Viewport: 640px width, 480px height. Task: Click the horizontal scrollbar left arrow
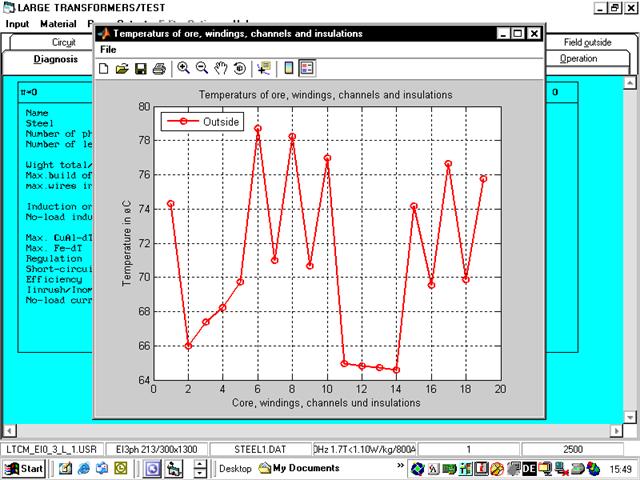[9, 430]
